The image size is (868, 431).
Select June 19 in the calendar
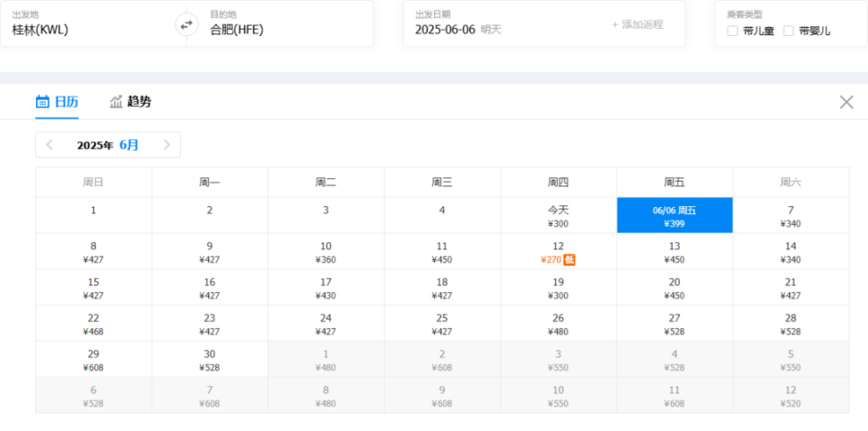pos(559,287)
